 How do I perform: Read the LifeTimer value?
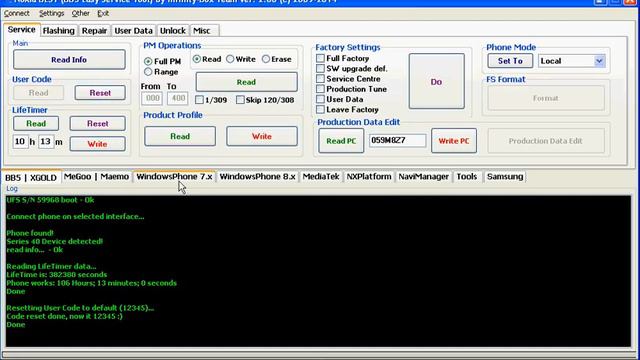(x=36, y=123)
